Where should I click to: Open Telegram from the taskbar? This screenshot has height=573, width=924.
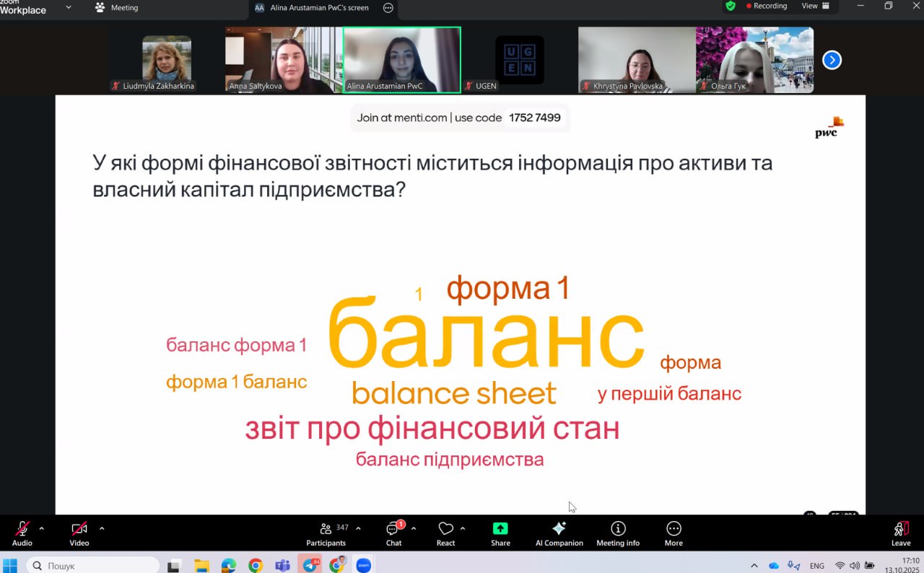click(x=310, y=566)
